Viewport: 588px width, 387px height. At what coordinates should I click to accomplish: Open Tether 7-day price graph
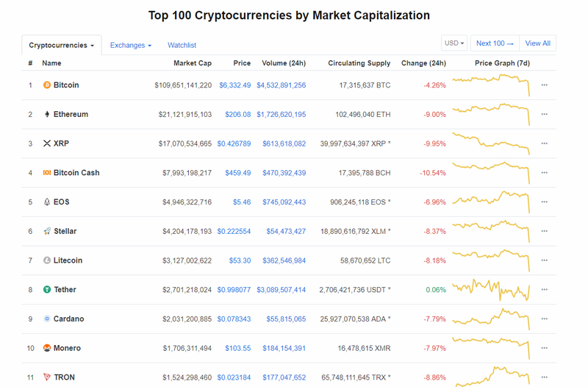coord(491,289)
